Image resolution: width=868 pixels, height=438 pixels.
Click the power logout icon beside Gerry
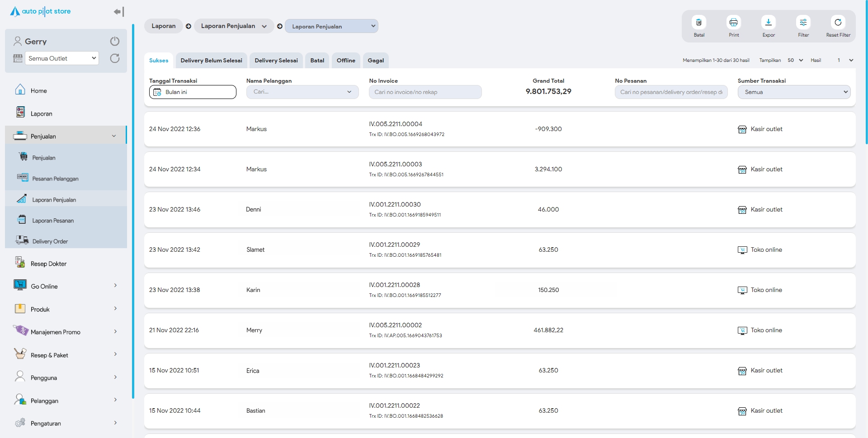click(x=115, y=41)
